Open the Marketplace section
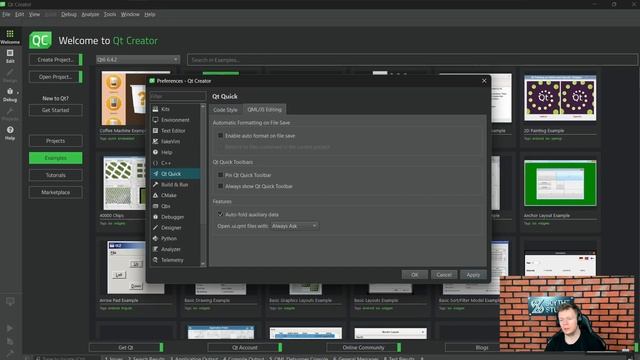Screen dimensions: 640x360 [x=56, y=192]
